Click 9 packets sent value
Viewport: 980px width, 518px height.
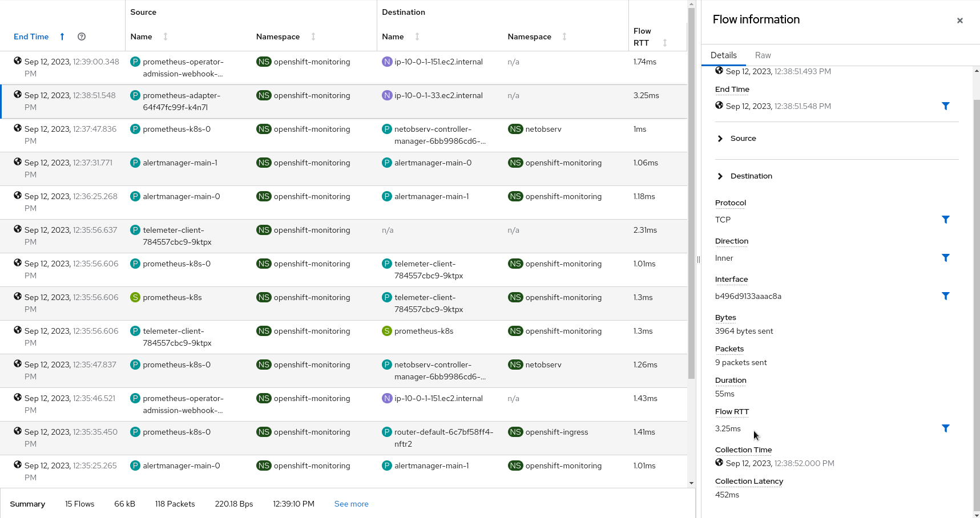point(741,362)
